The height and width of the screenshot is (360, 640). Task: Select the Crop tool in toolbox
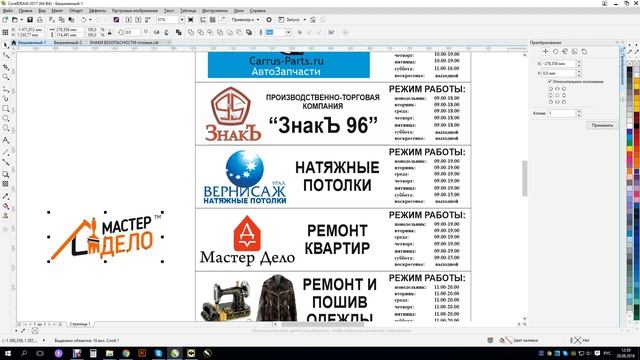[x=5, y=67]
